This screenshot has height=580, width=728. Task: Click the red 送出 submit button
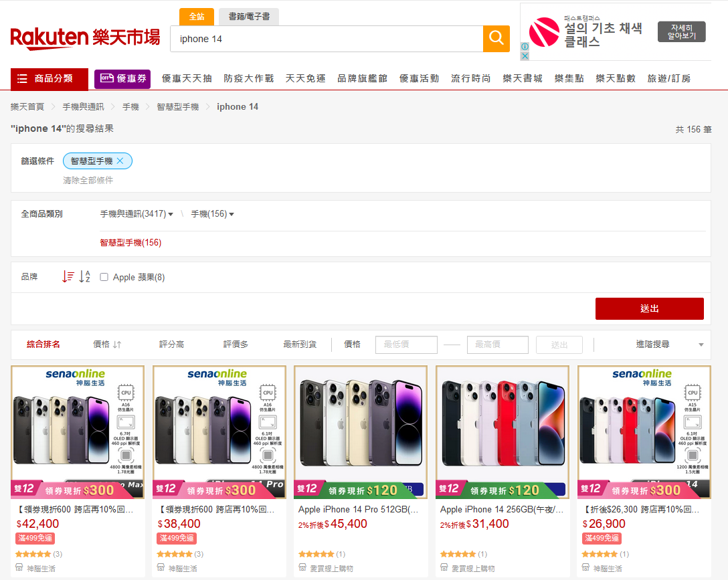[x=650, y=308]
